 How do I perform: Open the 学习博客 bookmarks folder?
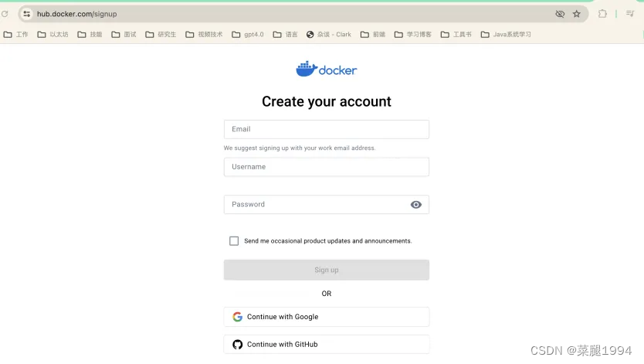click(413, 35)
